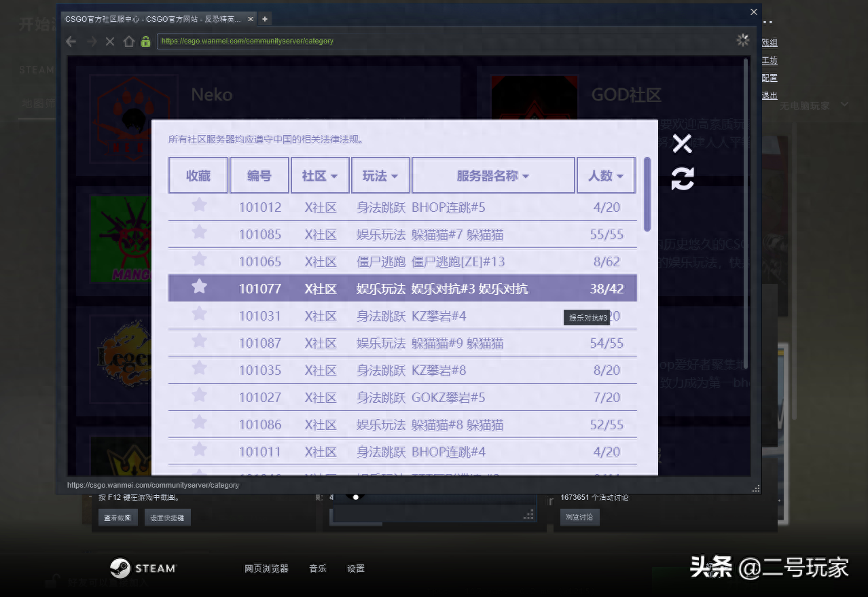Open 设置 in Steam bottom bar
This screenshot has width=868, height=597.
(356, 568)
